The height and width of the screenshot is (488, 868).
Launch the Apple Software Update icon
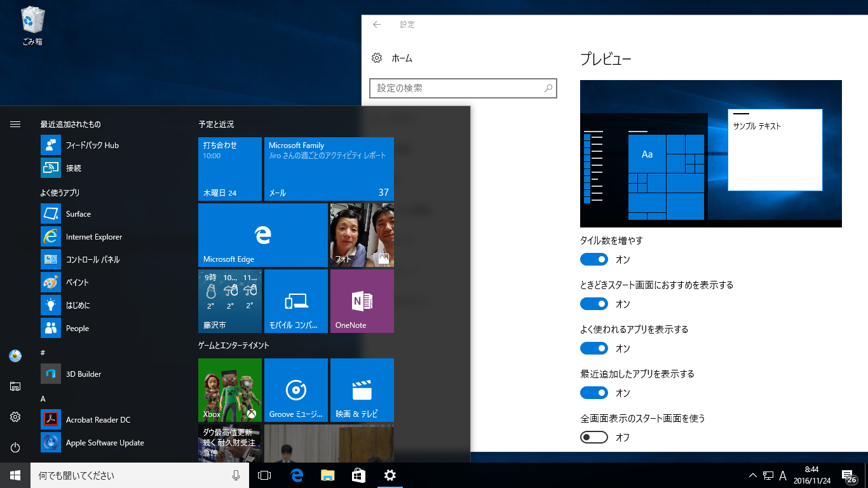(x=51, y=442)
